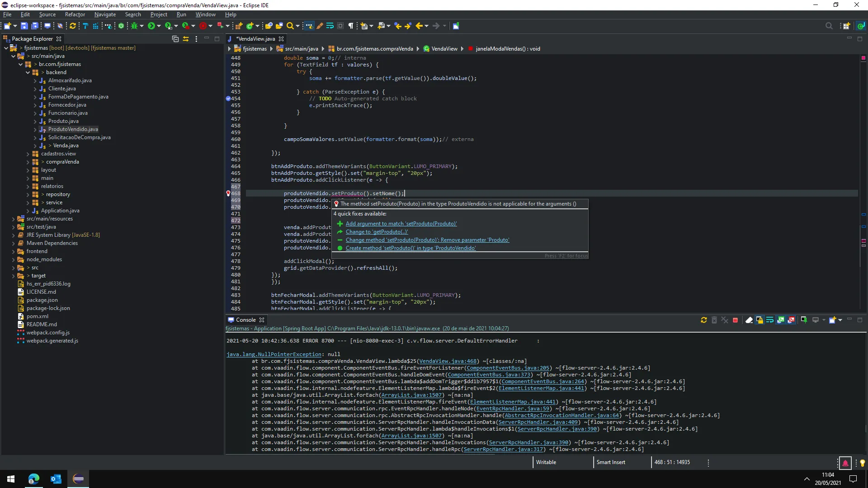Select the *VendaView.java editor tab
Screen dimensions: 868x488
point(255,39)
